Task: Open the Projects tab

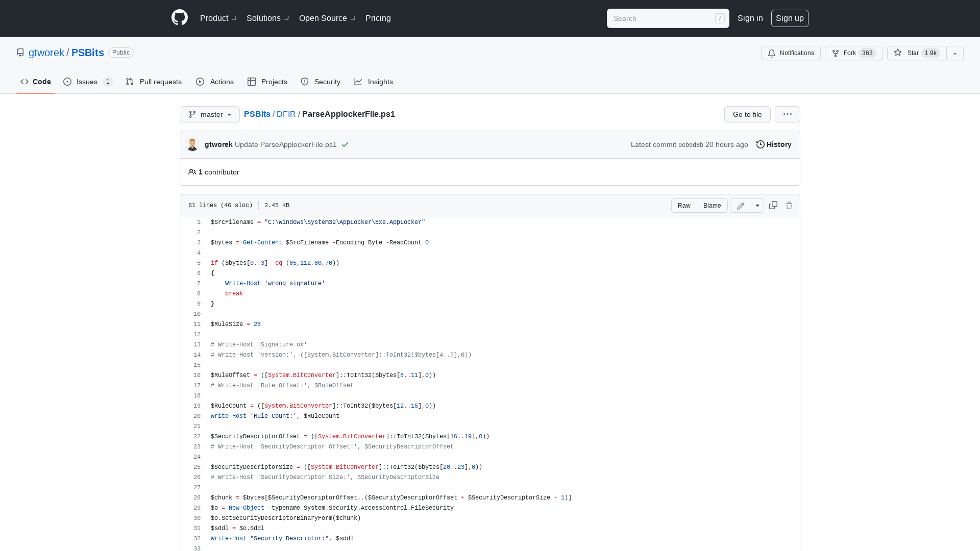Action: (x=267, y=82)
